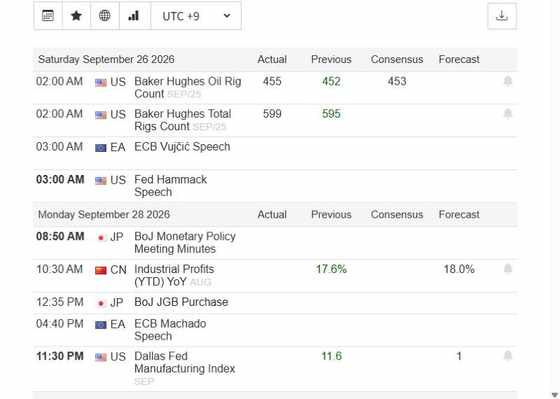Image resolution: width=560 pixels, height=399 pixels.
Task: Open Dallas Fed Manufacturing Index event
Action: (x=184, y=363)
